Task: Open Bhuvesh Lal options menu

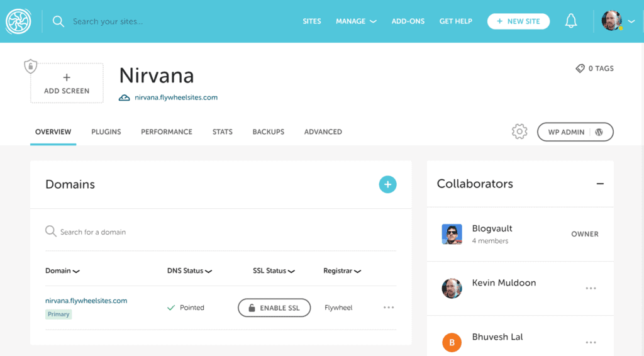Action: 591,342
